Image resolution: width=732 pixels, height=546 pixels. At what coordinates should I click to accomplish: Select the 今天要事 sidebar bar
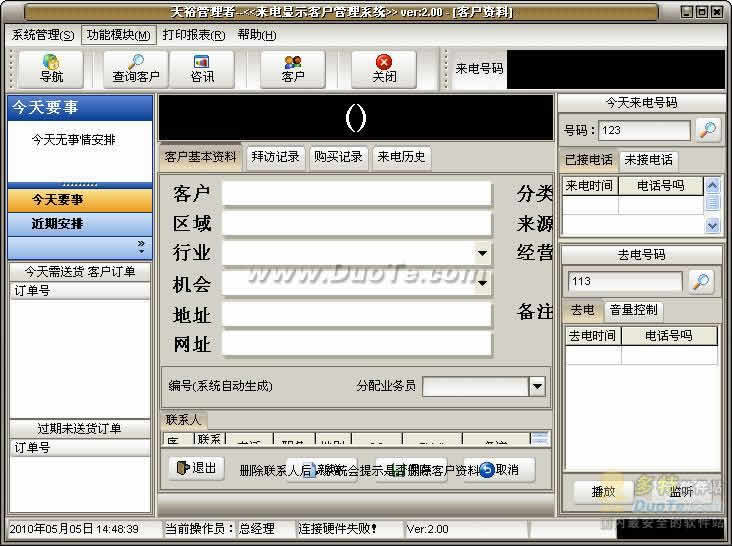[x=80, y=200]
